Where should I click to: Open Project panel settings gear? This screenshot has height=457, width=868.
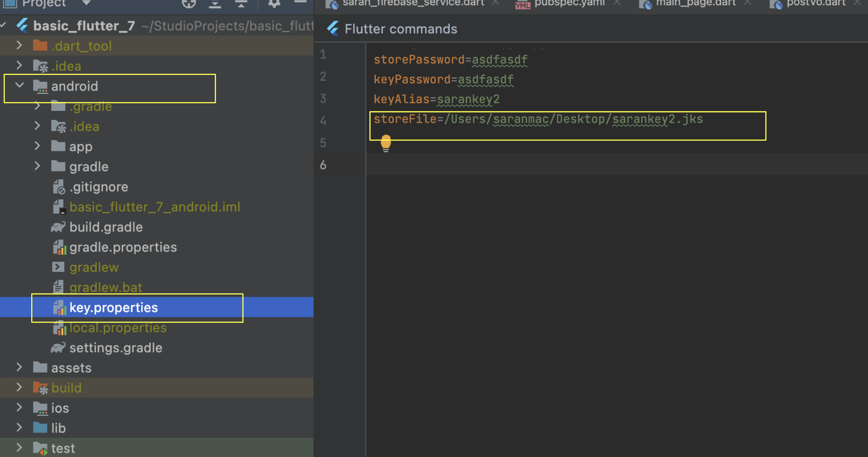click(274, 3)
